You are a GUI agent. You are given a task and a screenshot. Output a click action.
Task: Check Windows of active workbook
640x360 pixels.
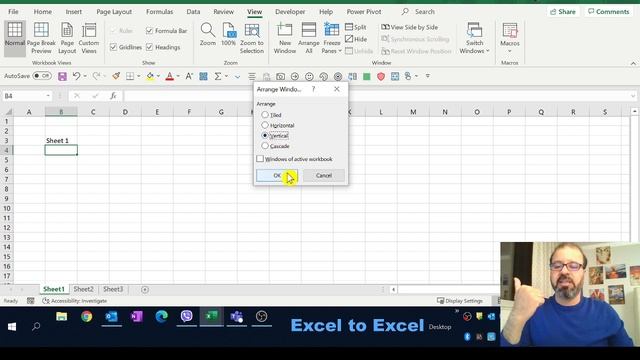[260, 159]
